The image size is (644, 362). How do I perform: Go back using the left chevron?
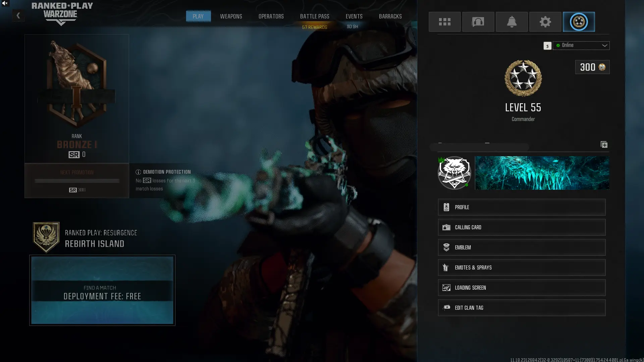18,15
